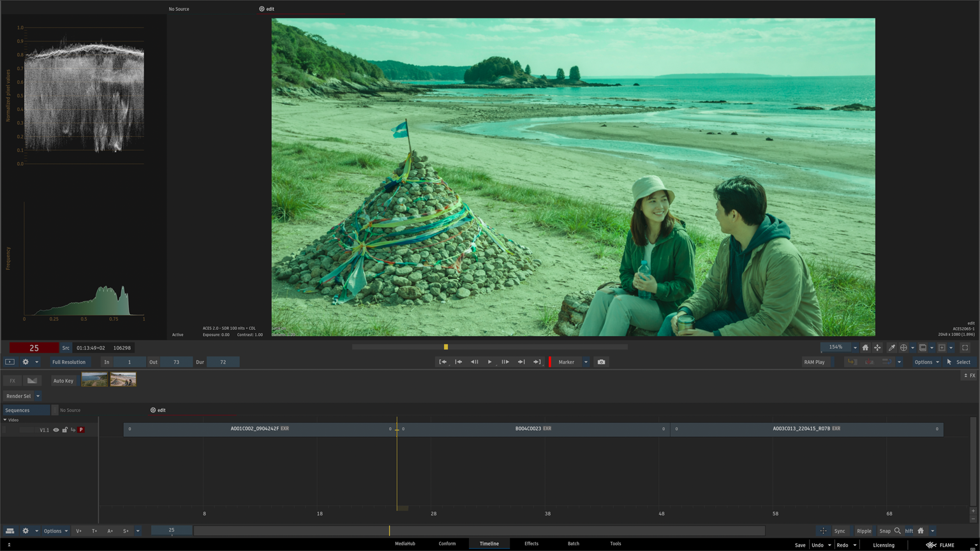Screen dimensions: 980x551
Task: Click the viewer home reset icon
Action: [865, 348]
